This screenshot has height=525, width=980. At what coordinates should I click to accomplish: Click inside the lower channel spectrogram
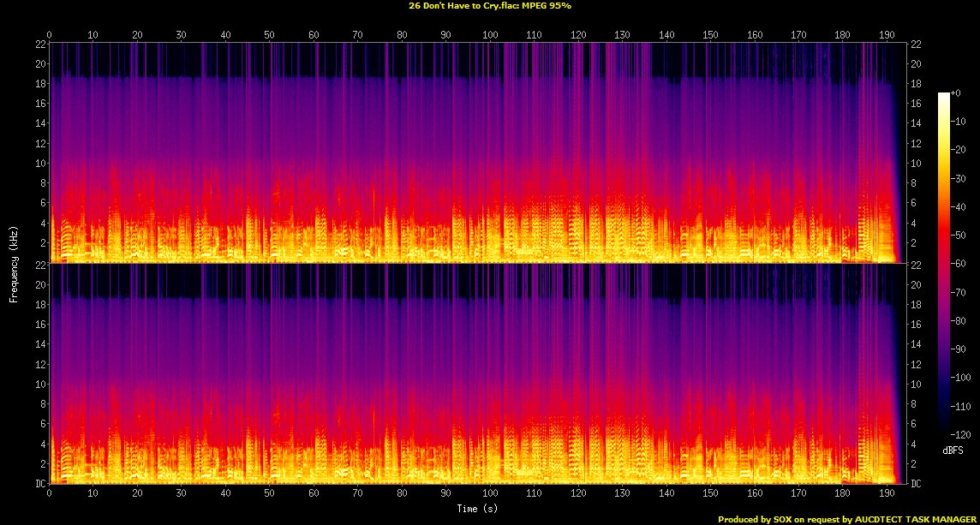click(x=471, y=377)
